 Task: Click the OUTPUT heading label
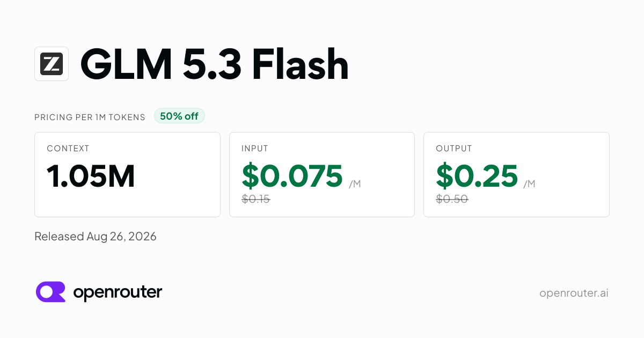click(454, 149)
